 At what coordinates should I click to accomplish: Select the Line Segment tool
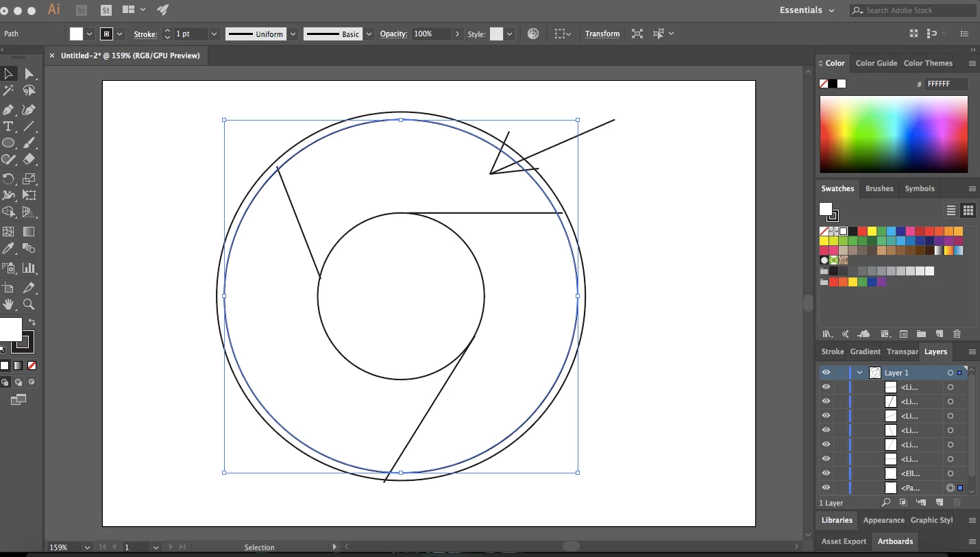click(29, 127)
